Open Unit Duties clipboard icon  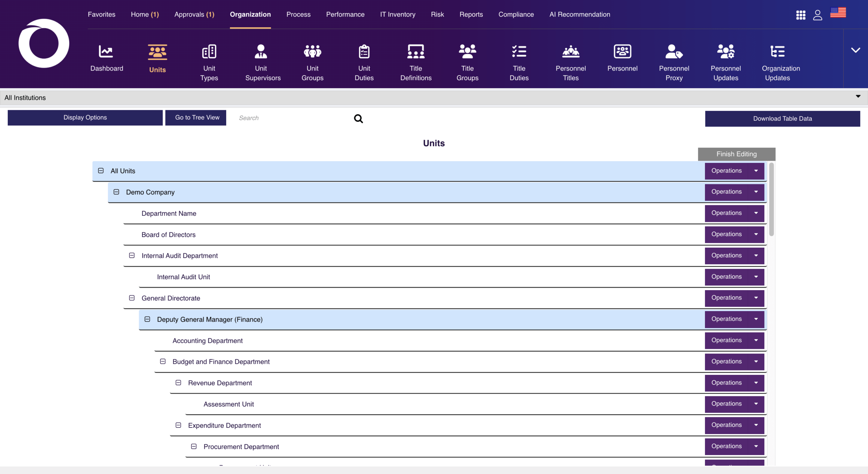(364, 52)
